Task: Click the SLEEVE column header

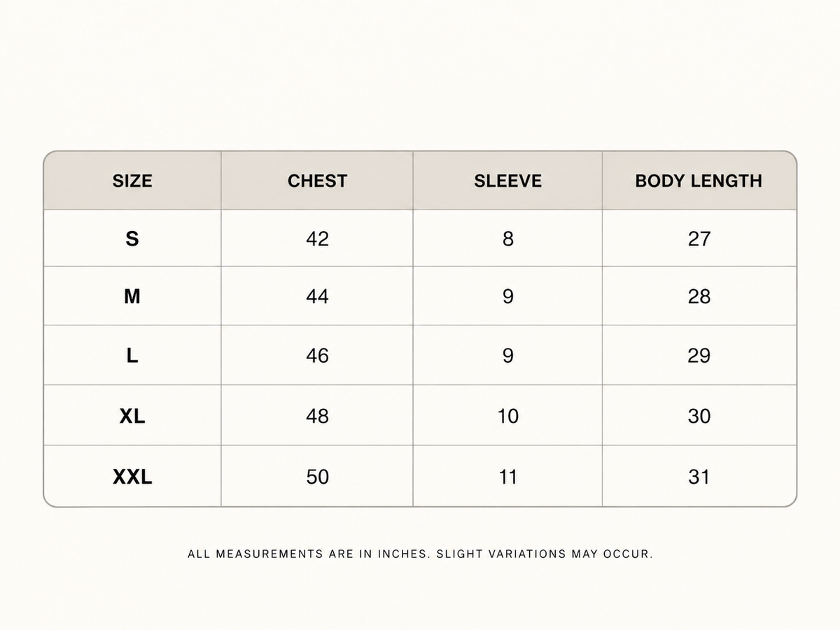Action: click(x=507, y=181)
